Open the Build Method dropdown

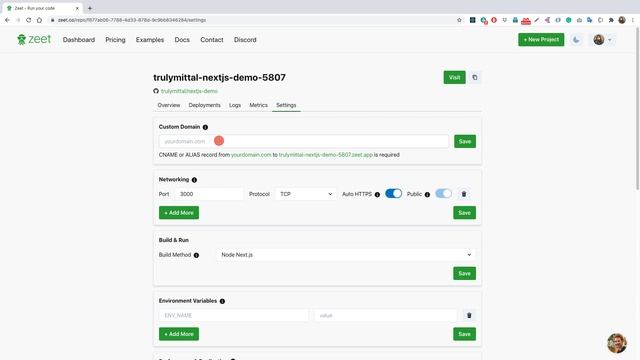point(346,255)
